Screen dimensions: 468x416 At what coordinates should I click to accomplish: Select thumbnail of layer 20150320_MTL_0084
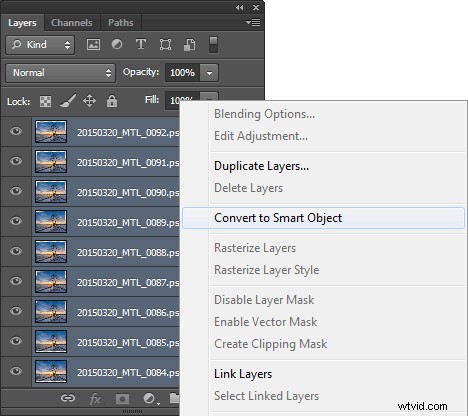click(51, 371)
